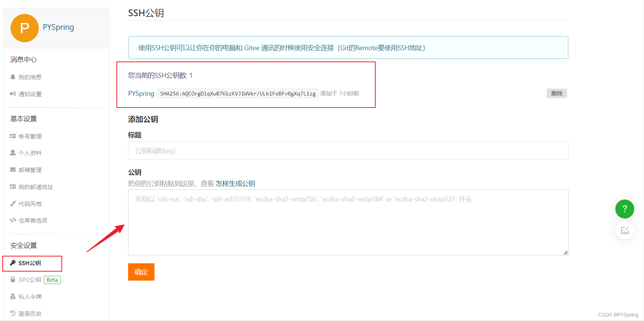The height and width of the screenshot is (321, 644).
Task: Click the card icon beside 帐号管理
Action: [13, 136]
